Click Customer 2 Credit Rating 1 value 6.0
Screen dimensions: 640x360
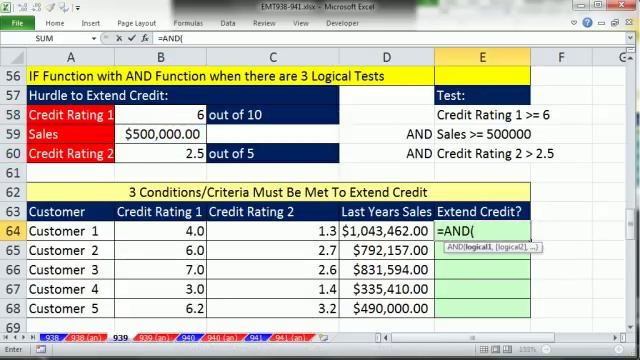(160, 250)
